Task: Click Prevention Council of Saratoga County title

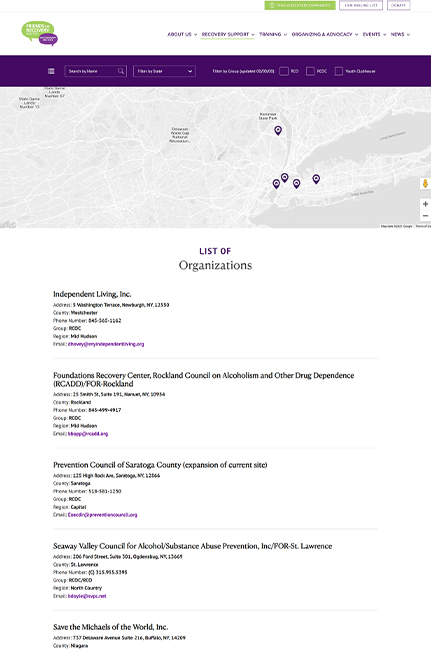Action: click(x=160, y=465)
